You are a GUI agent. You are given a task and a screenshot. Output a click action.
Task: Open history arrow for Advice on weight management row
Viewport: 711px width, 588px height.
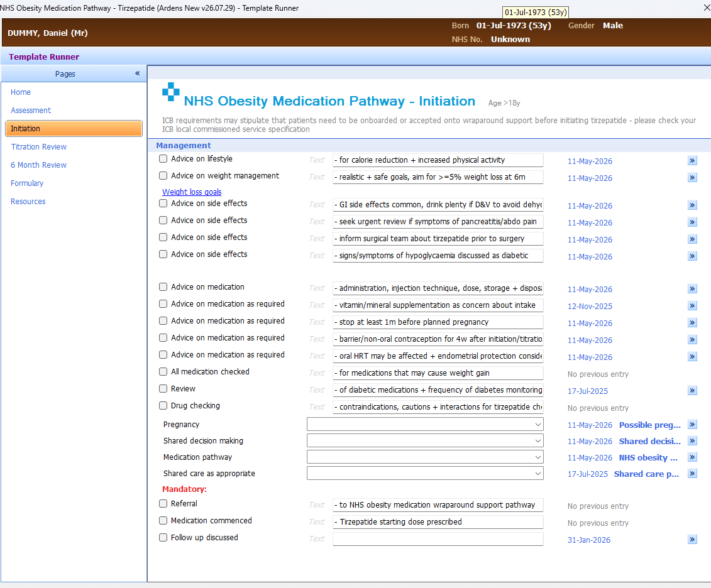tap(692, 178)
